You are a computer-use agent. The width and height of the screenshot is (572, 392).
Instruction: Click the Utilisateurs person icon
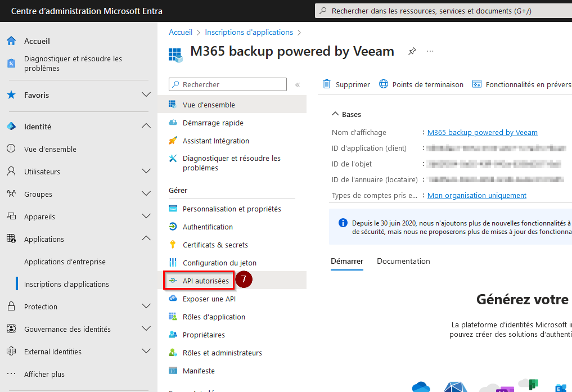(11, 171)
